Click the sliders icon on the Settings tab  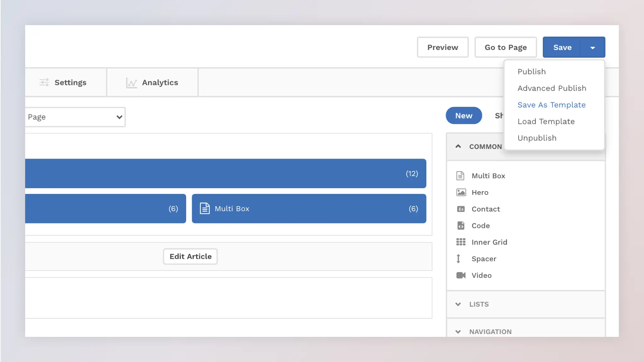(44, 82)
